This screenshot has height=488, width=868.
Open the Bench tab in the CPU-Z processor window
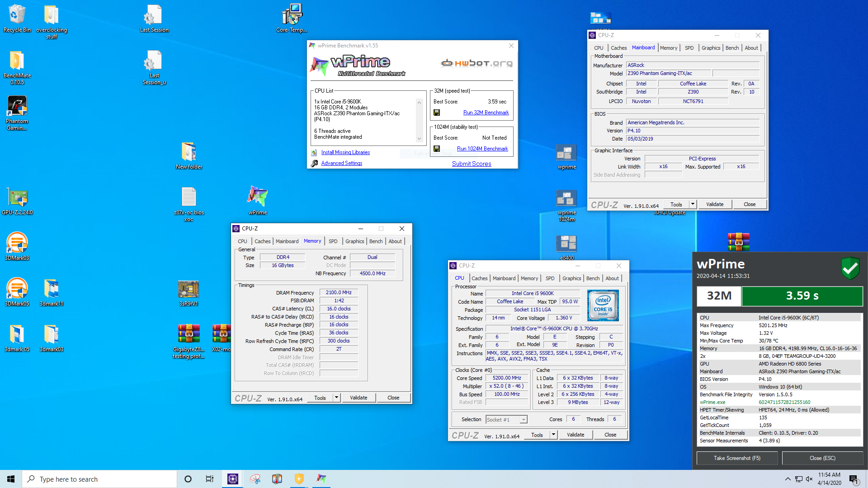593,278
